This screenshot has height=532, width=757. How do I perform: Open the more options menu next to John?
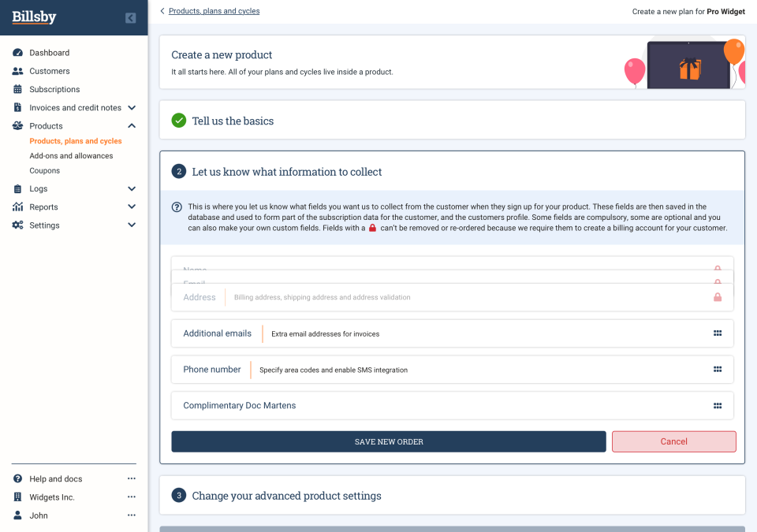pyautogui.click(x=131, y=515)
